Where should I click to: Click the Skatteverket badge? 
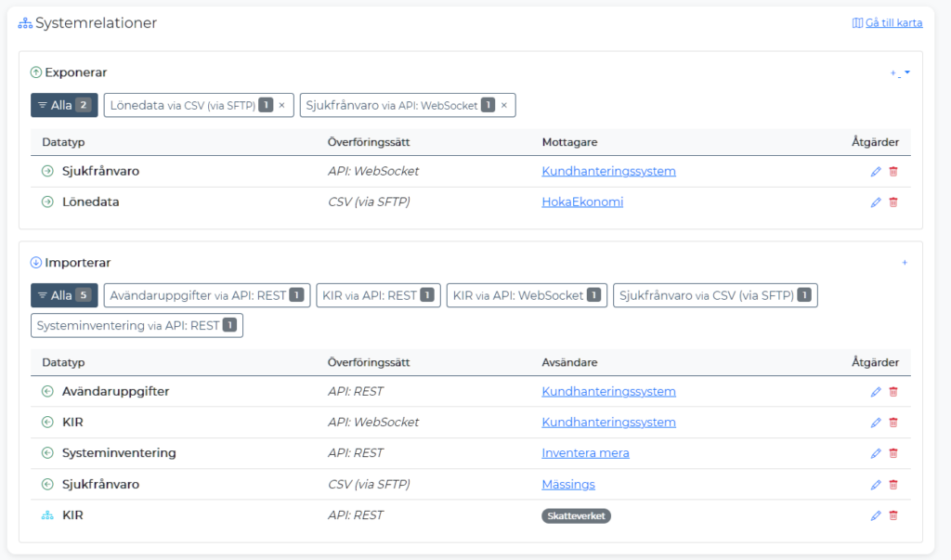[x=576, y=515]
